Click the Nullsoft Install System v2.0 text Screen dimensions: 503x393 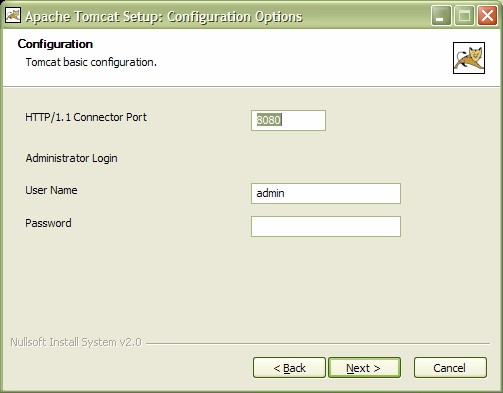point(76,342)
